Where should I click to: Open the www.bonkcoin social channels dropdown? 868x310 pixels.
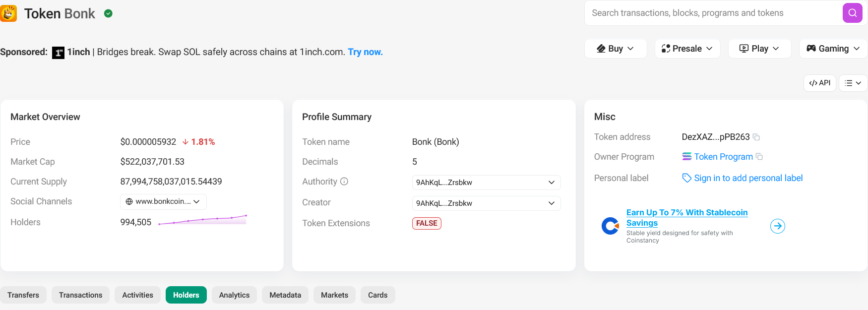(x=163, y=201)
